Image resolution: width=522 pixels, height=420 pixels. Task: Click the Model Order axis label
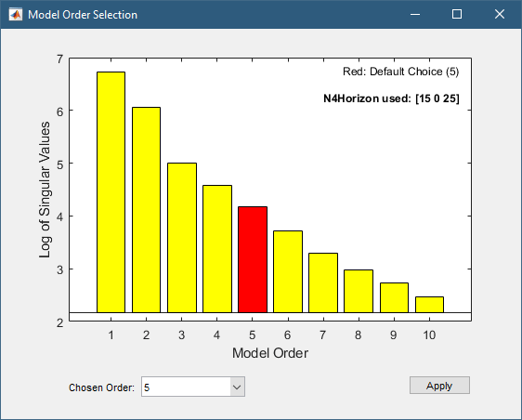point(270,353)
